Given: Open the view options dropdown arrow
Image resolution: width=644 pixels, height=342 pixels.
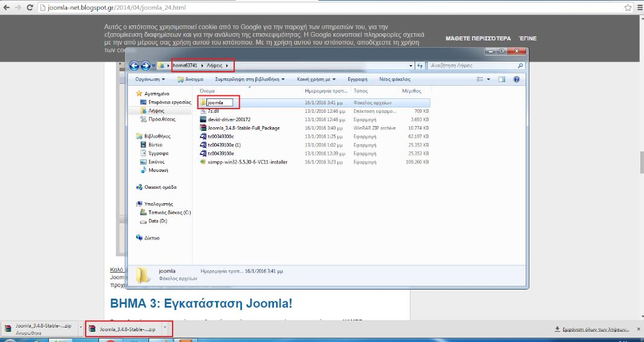Looking at the screenshot, I should [x=488, y=79].
